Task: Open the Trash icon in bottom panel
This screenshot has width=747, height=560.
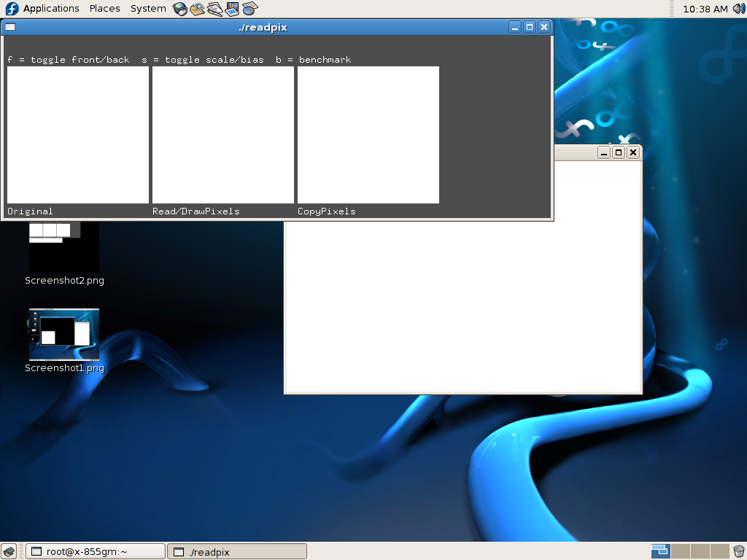Action: [739, 551]
